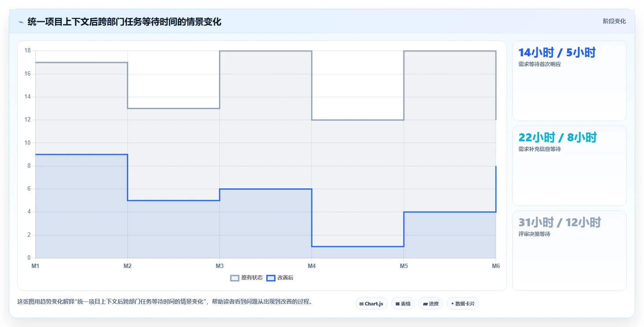Toggle the 改善后 legend item
The width and height of the screenshot is (644, 327).
tap(280, 278)
